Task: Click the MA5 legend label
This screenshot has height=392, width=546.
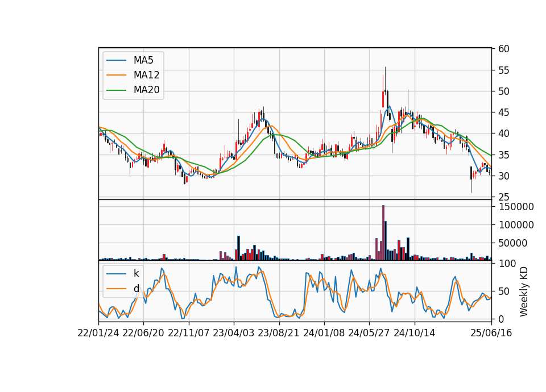Action: pyautogui.click(x=143, y=60)
